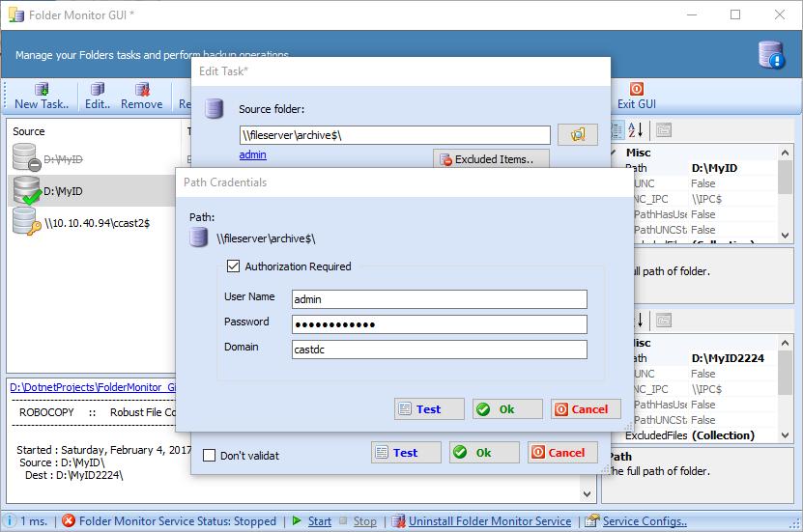803x532 pixels.
Task: Click the Uninstall service icon in status bar
Action: point(398,520)
